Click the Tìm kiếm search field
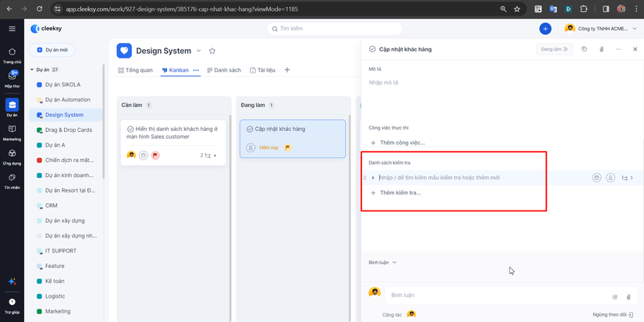The width and height of the screenshot is (644, 322). tap(335, 29)
